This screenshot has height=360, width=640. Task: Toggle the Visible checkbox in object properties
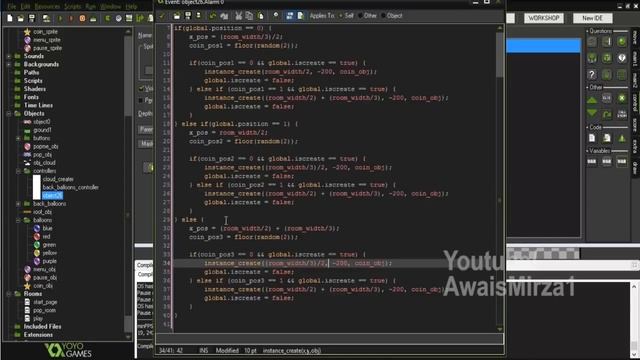pos(141,88)
